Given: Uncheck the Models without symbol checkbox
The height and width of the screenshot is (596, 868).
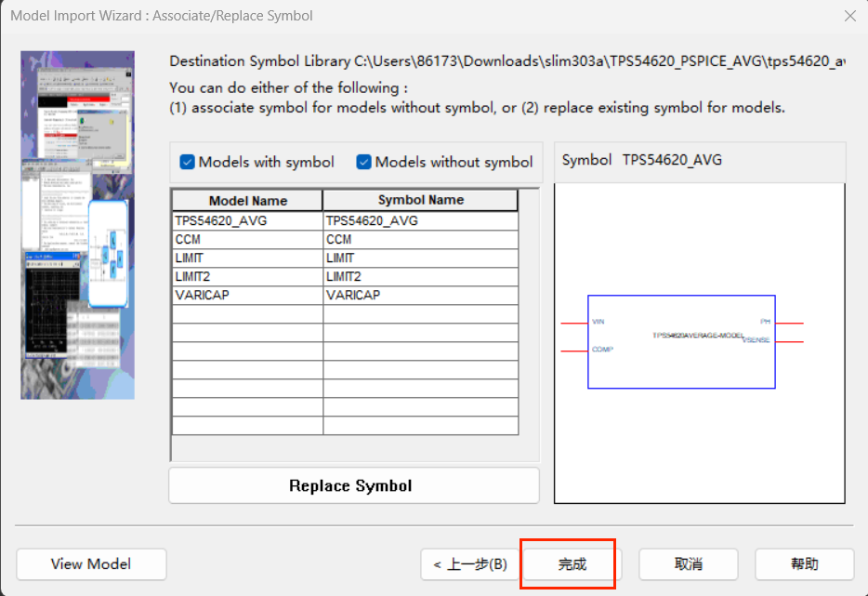Looking at the screenshot, I should (x=363, y=163).
